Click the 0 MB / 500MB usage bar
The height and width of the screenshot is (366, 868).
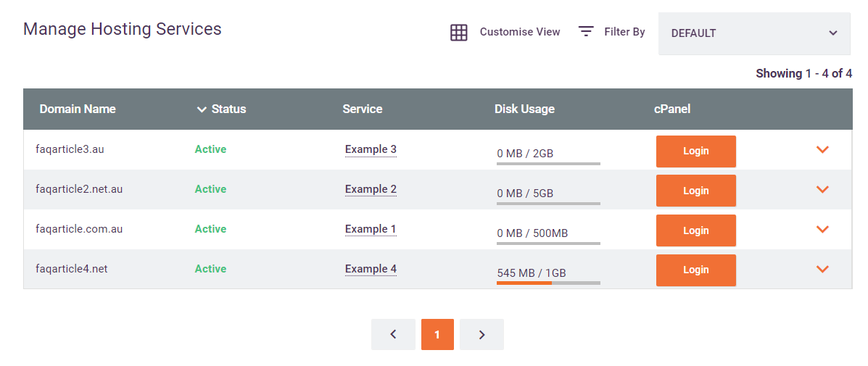549,243
